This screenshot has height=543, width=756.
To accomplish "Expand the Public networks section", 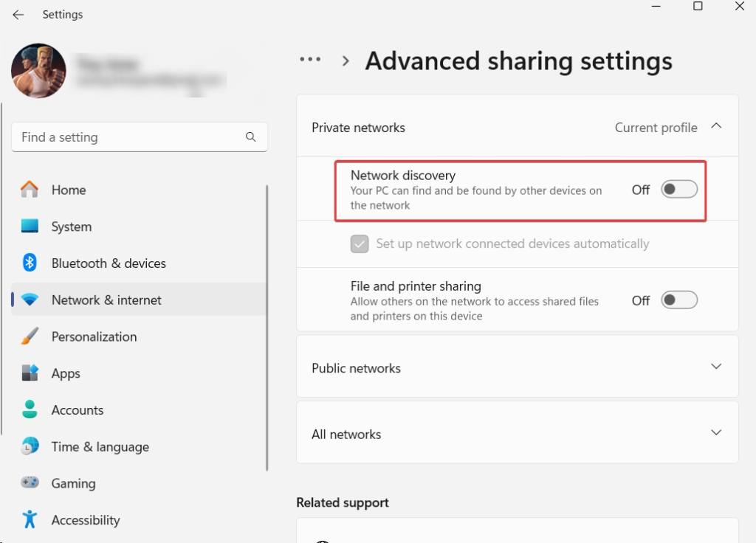I will pyautogui.click(x=715, y=367).
